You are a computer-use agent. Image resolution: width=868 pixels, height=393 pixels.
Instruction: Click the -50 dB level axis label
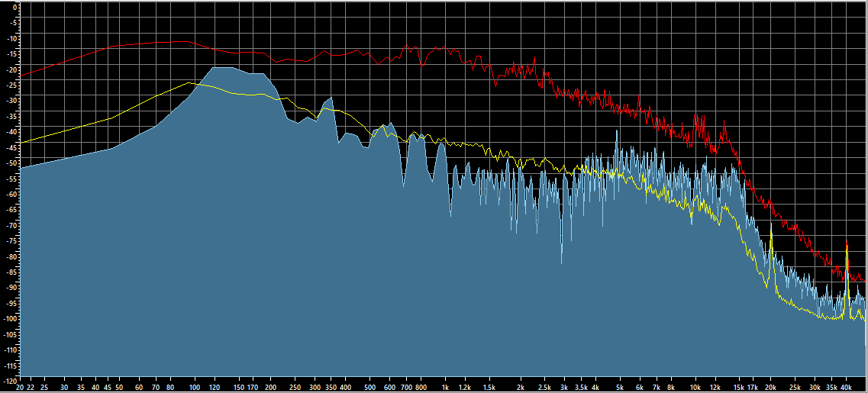pos(13,163)
